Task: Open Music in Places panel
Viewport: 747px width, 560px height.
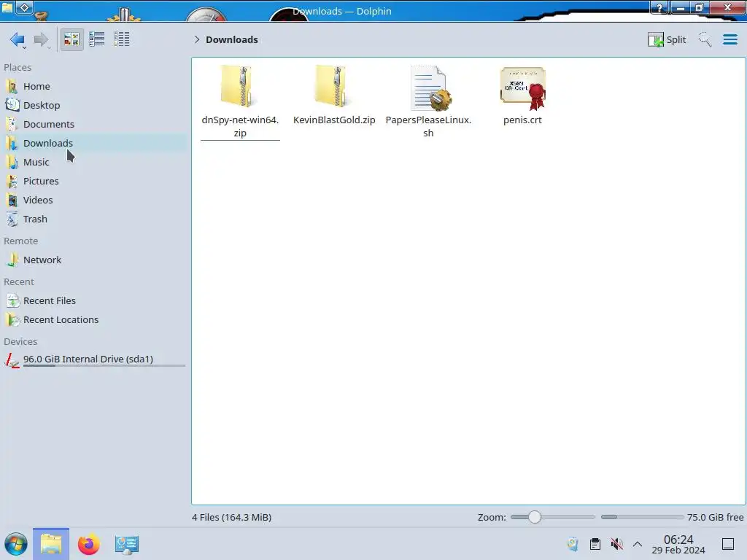Action: pyautogui.click(x=94, y=163)
